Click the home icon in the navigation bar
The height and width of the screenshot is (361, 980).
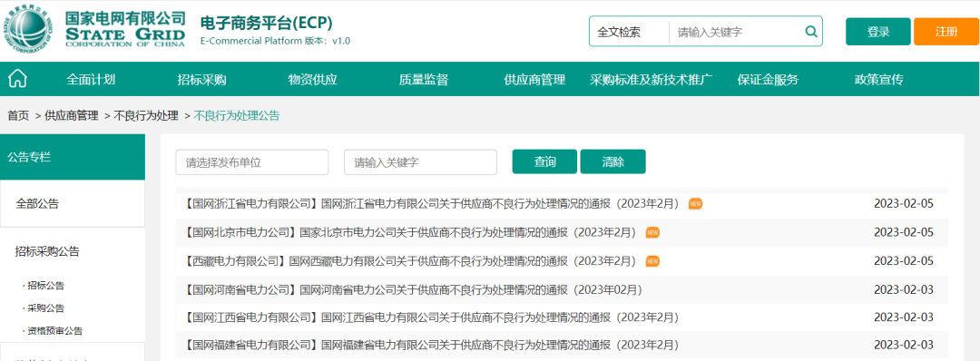17,79
